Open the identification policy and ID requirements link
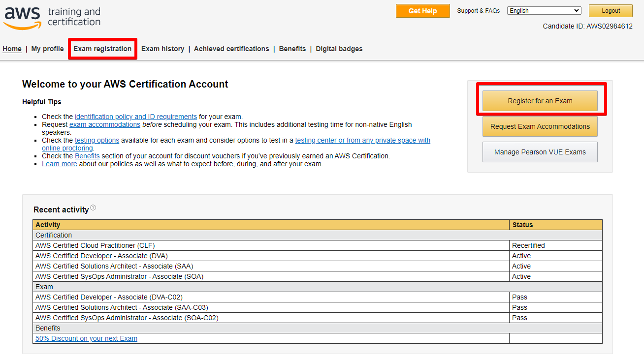644x358 pixels. point(135,117)
